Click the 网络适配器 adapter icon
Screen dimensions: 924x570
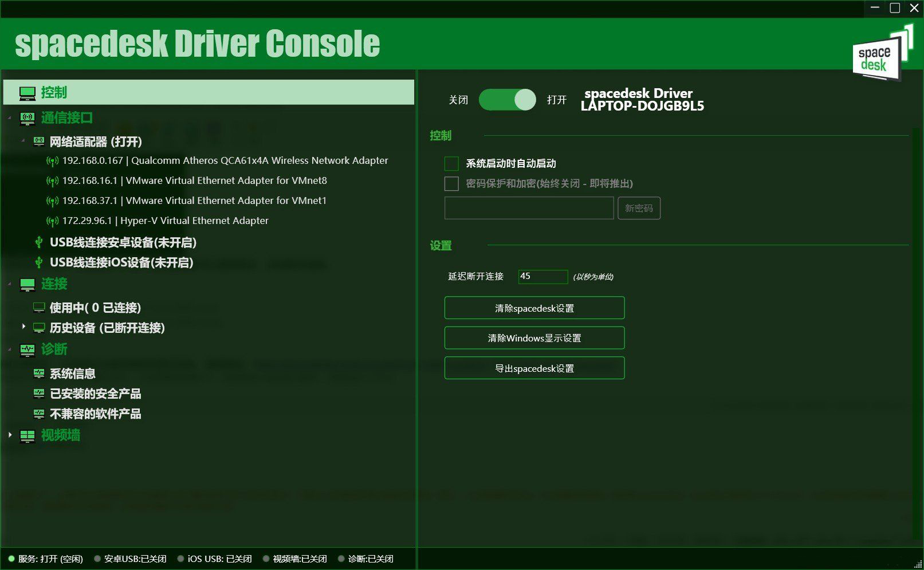[x=39, y=141]
